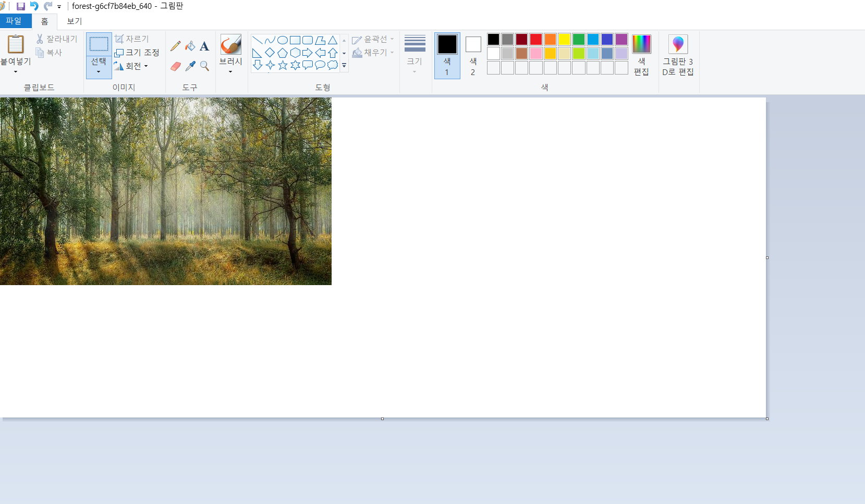Pick the yellow color swatch

pos(564,40)
